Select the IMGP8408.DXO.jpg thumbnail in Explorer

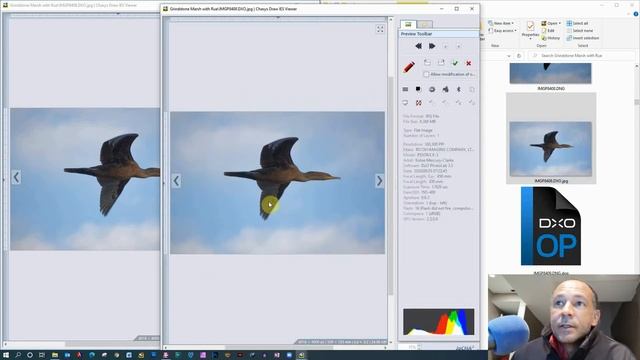pos(551,138)
